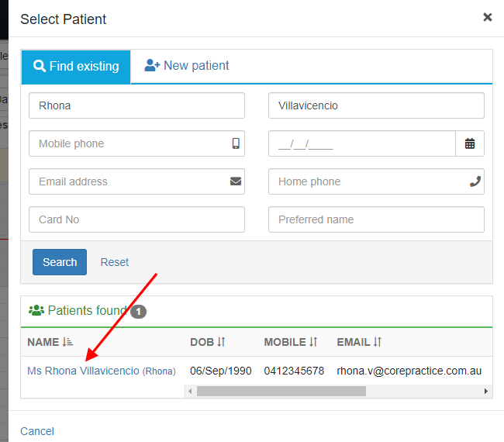Focus the Preferred name input field
This screenshot has width=504, height=442.
[x=376, y=219]
